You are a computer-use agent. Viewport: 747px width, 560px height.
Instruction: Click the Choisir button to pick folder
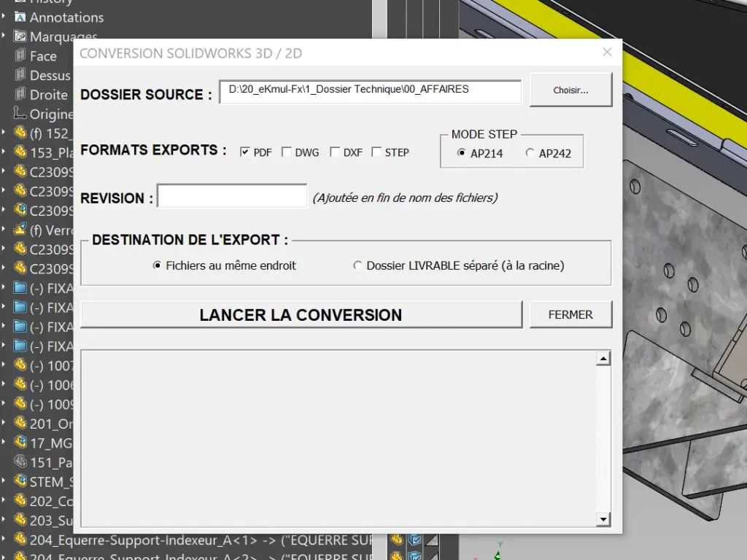[x=570, y=89]
